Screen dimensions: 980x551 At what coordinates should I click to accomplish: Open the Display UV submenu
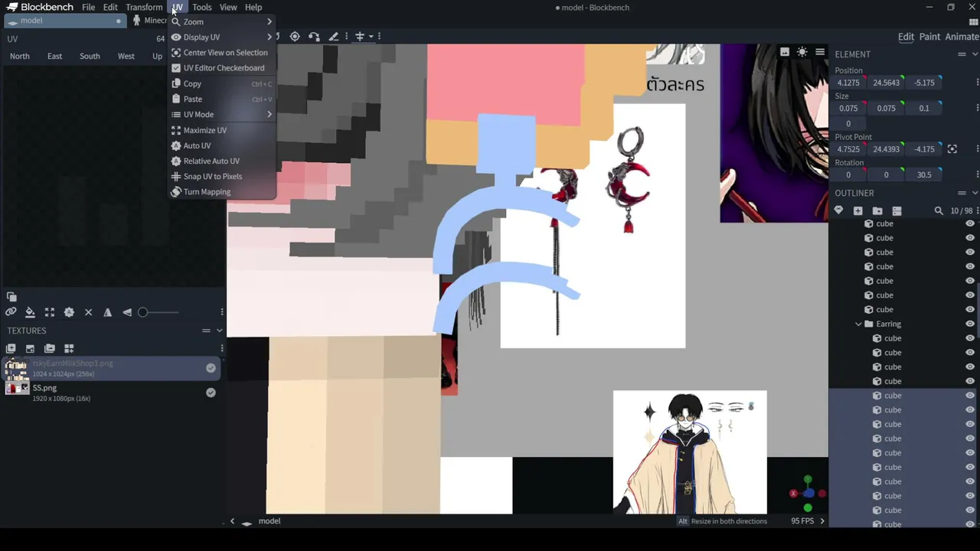point(222,37)
